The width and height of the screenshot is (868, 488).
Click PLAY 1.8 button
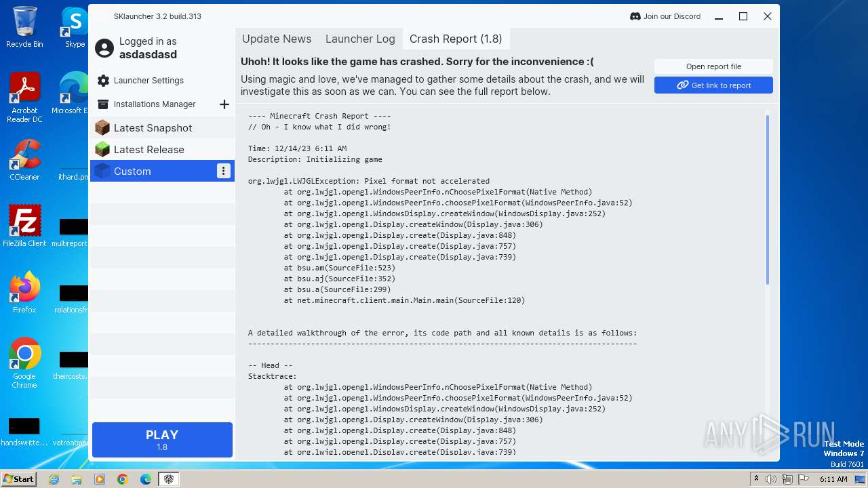point(162,440)
